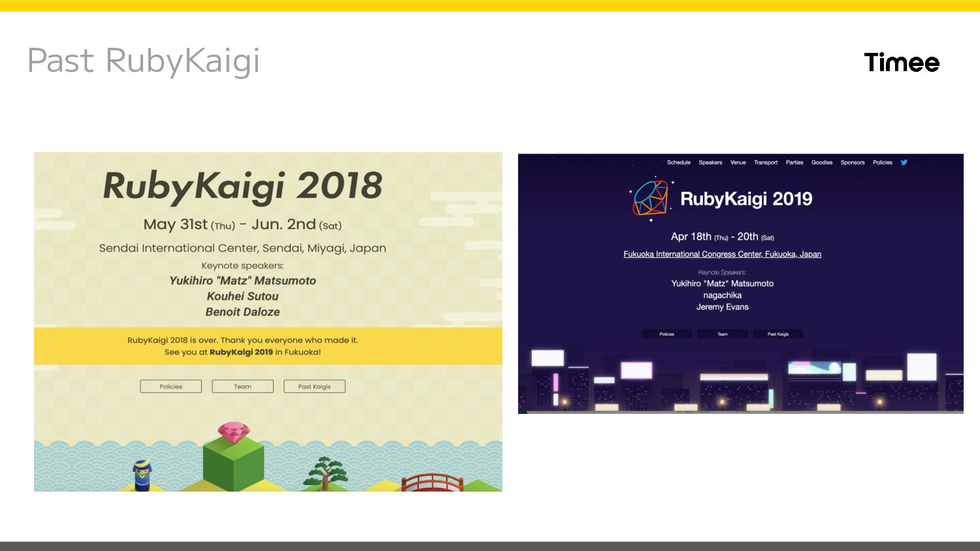This screenshot has width=980, height=551.
Task: Click Past Kaigis button on RubyKaigi 2019 page
Action: point(778,334)
